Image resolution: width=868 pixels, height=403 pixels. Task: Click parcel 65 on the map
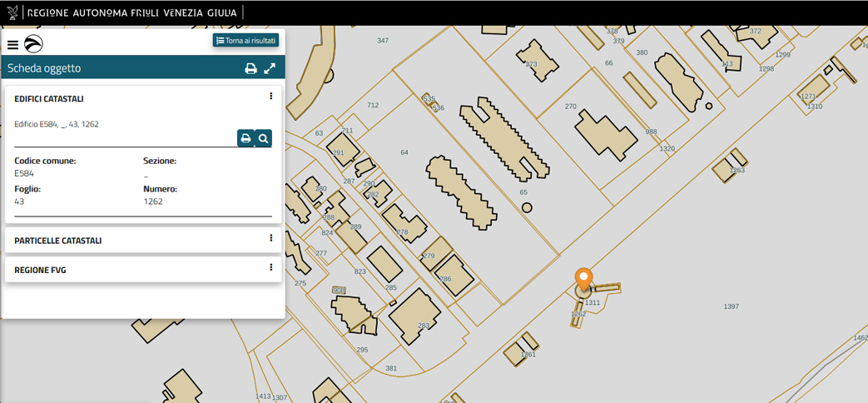[523, 192]
